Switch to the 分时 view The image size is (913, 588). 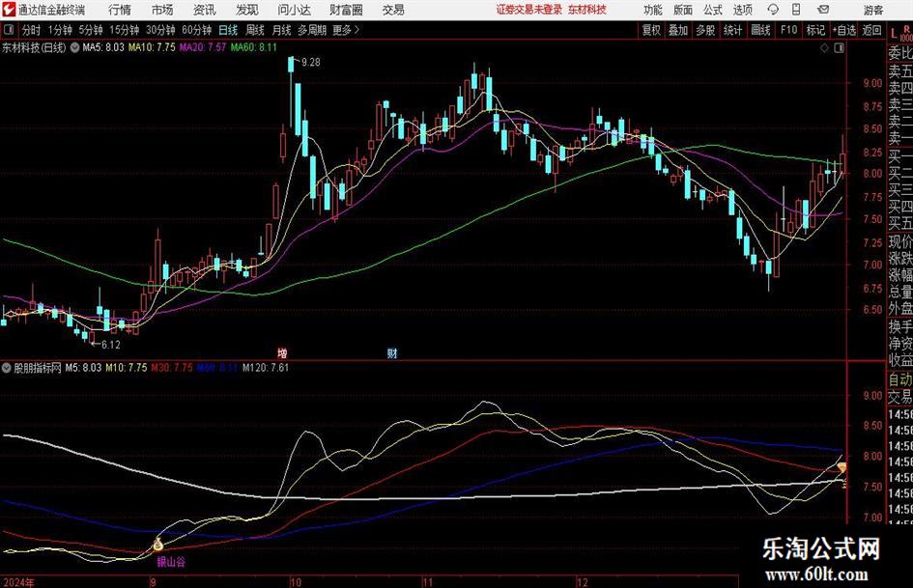pyautogui.click(x=32, y=30)
